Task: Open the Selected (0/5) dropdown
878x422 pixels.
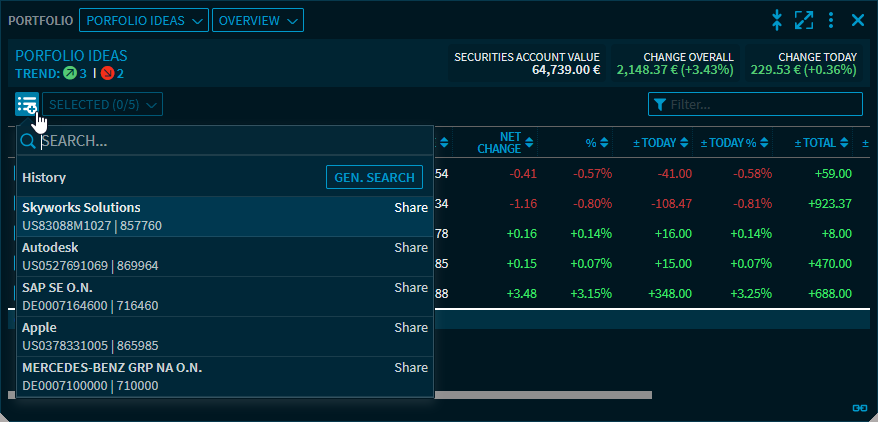Action: click(102, 104)
